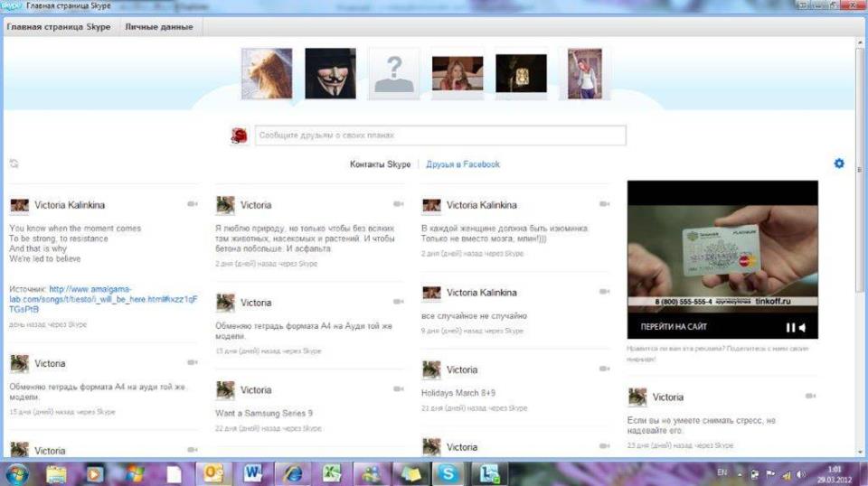This screenshot has width=868, height=486.
Task: Click your red rose avatar beside status box
Action: [239, 136]
